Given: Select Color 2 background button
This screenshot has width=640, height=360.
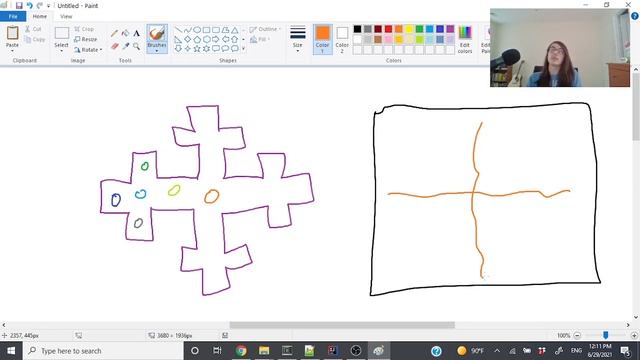Looking at the screenshot, I should [342, 39].
